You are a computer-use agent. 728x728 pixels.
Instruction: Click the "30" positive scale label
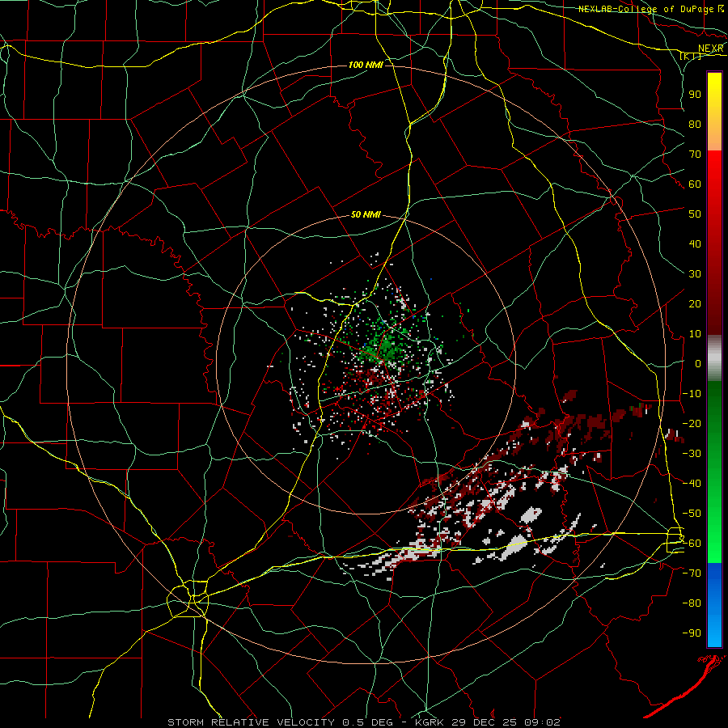[695, 274]
